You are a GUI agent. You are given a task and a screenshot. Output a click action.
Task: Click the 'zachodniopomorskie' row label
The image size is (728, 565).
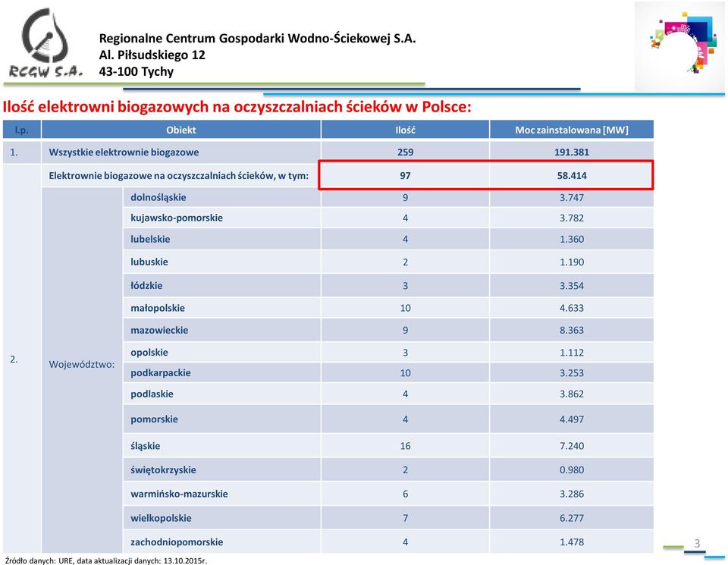click(177, 542)
